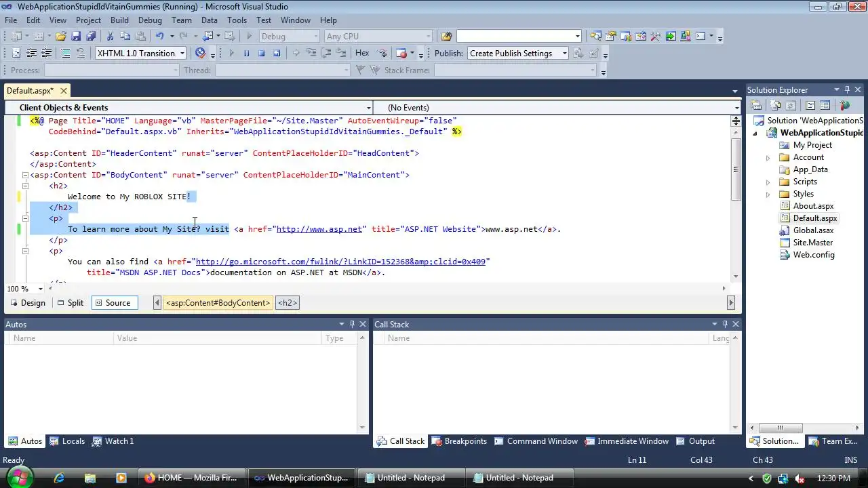Click the Windows Start orb

coord(18,477)
